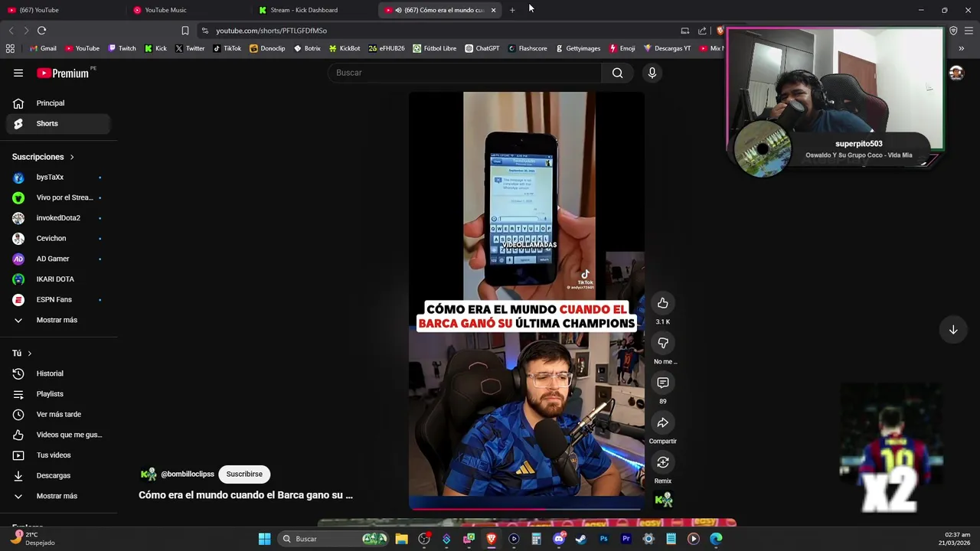Open browser share icon in address bar
This screenshot has width=980, height=551.
coord(702,31)
